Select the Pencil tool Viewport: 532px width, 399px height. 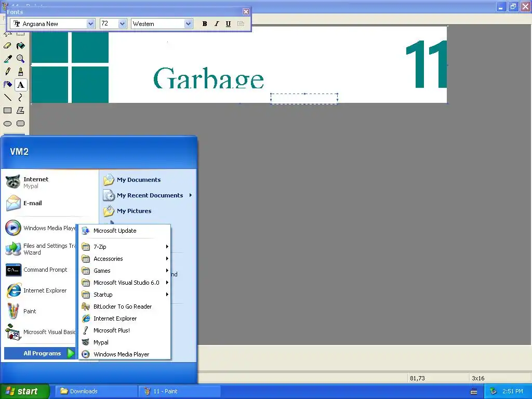pyautogui.click(x=7, y=72)
